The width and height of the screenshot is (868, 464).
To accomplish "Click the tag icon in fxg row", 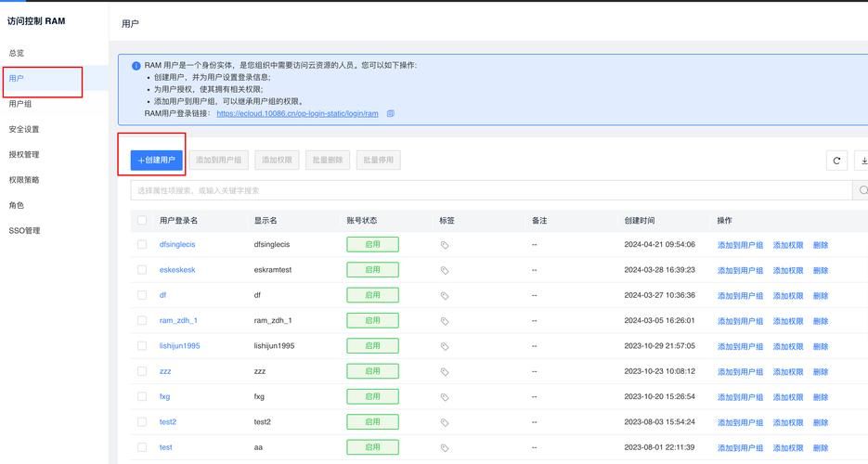I will click(445, 397).
